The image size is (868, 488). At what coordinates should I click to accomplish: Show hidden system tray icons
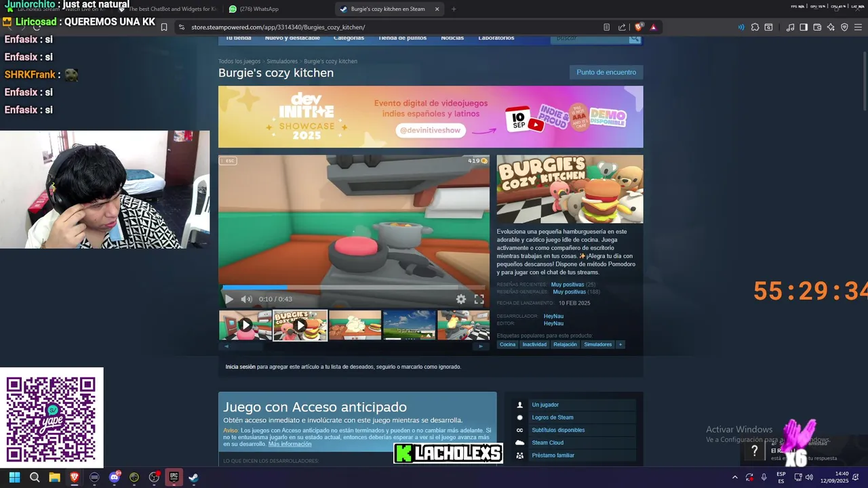coord(734,477)
